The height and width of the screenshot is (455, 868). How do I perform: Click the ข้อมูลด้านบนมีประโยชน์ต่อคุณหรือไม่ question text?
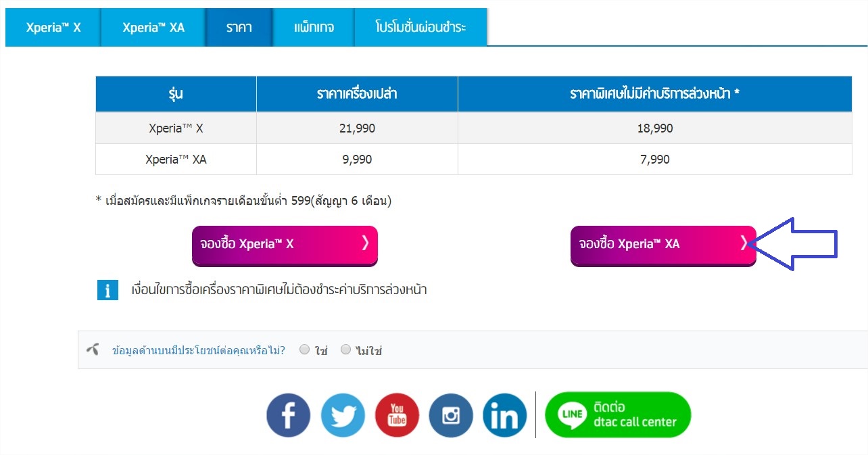199,350
